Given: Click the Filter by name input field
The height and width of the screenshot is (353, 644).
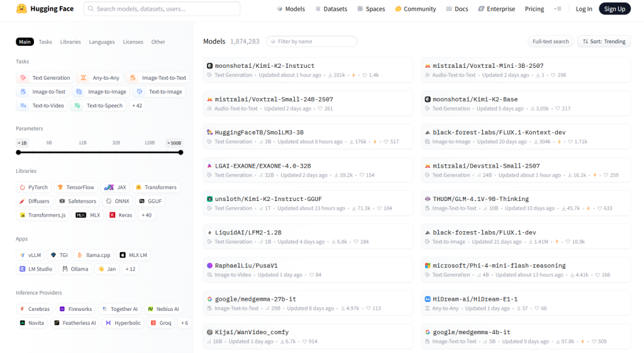Looking at the screenshot, I should click(312, 41).
